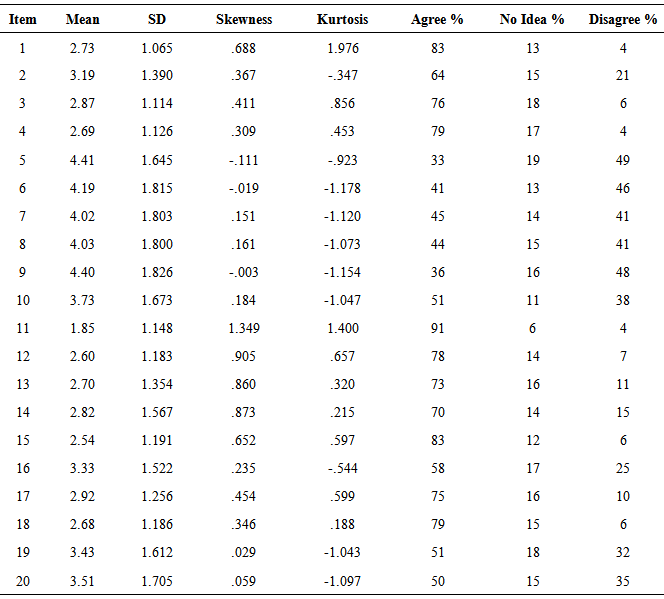Click the Disagree % column header

(x=623, y=20)
